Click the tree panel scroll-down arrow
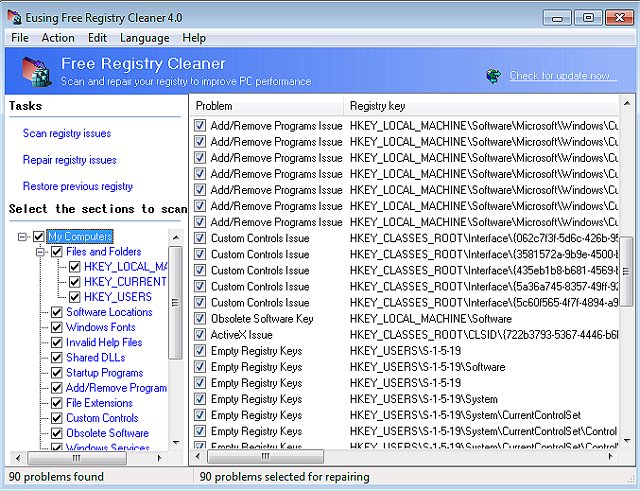The image size is (640, 491). coord(175,441)
